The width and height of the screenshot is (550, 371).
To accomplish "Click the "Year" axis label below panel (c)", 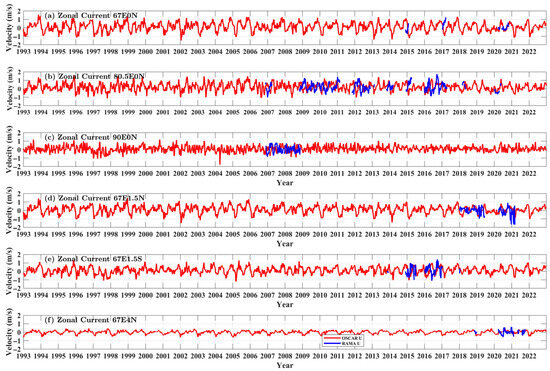I will coord(284,183).
